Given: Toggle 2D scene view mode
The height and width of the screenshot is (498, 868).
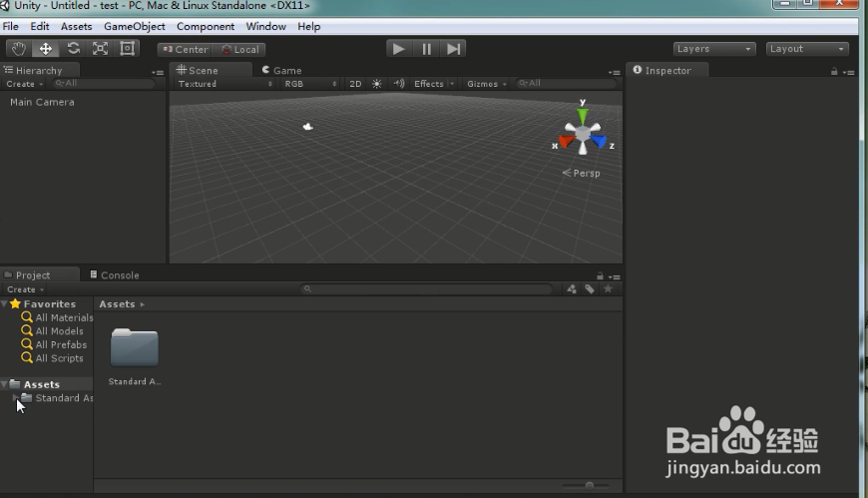Looking at the screenshot, I should tap(355, 84).
